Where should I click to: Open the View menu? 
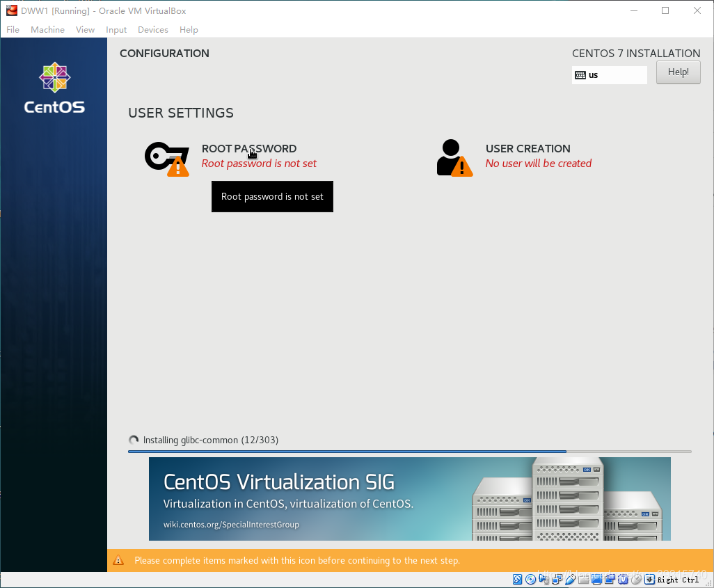click(x=85, y=30)
